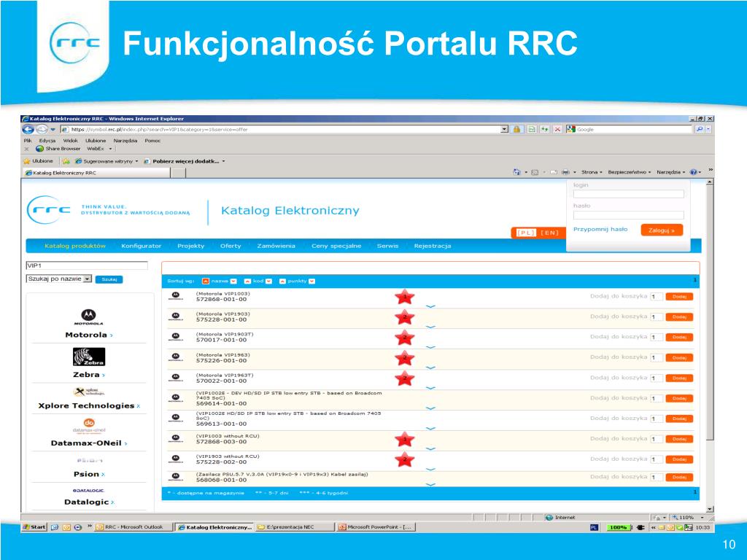The width and height of the screenshot is (747, 560).
Task: Switch language to PL
Action: (526, 233)
